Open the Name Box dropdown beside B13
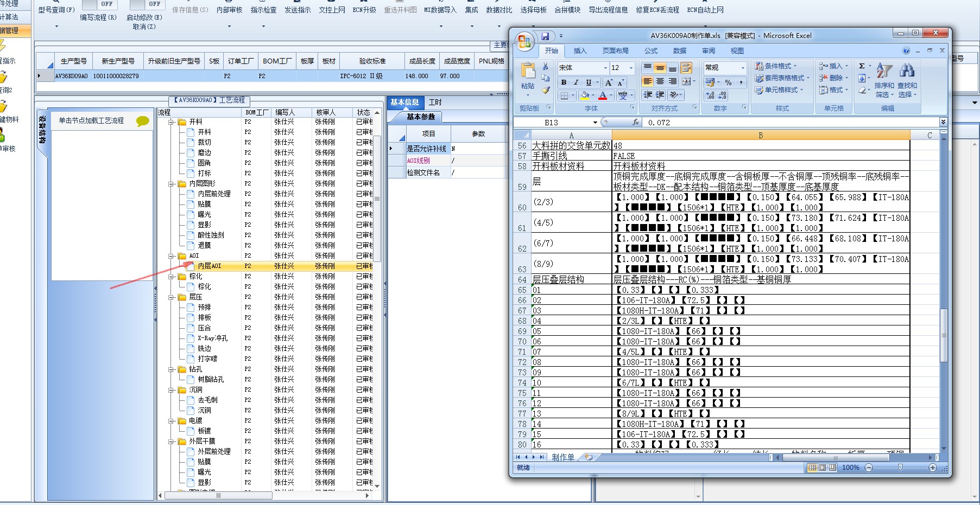Screen dimensions: 980x505 click(595, 123)
